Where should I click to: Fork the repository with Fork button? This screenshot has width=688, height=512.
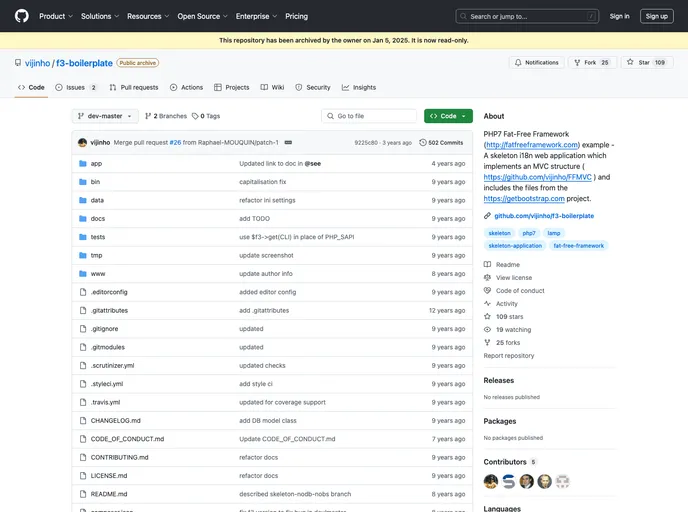click(x=592, y=63)
